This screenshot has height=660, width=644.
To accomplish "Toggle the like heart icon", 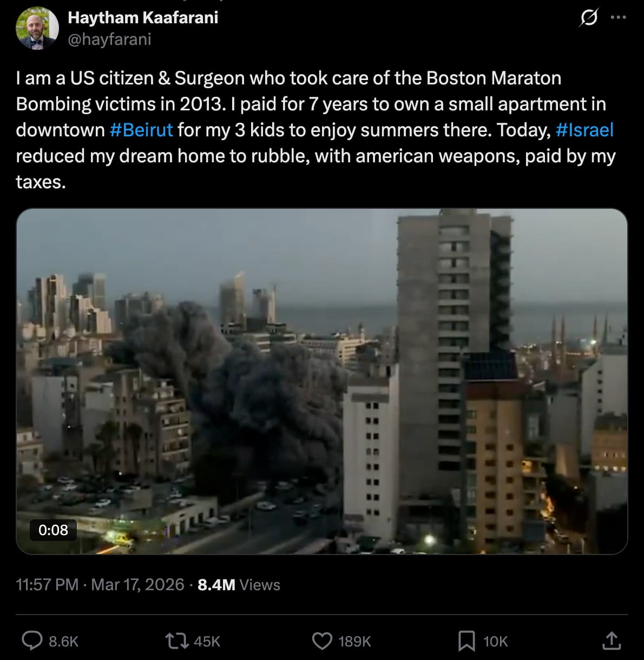I will tap(323, 641).
